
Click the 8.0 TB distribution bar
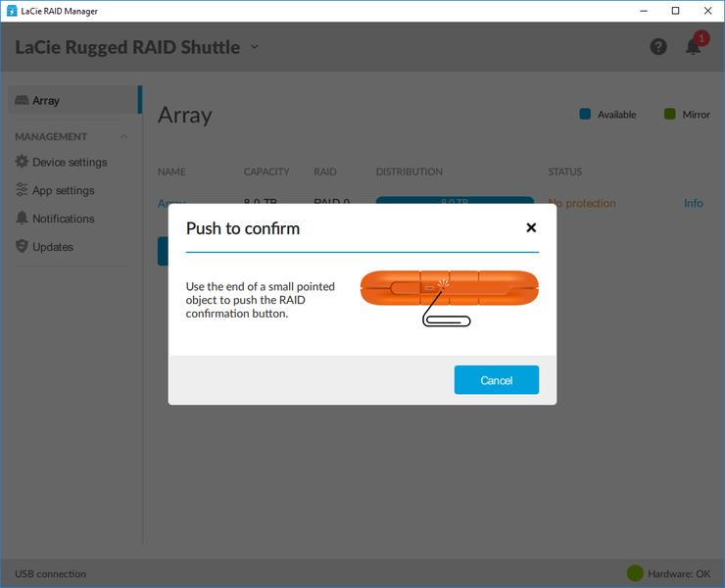pyautogui.click(x=455, y=200)
